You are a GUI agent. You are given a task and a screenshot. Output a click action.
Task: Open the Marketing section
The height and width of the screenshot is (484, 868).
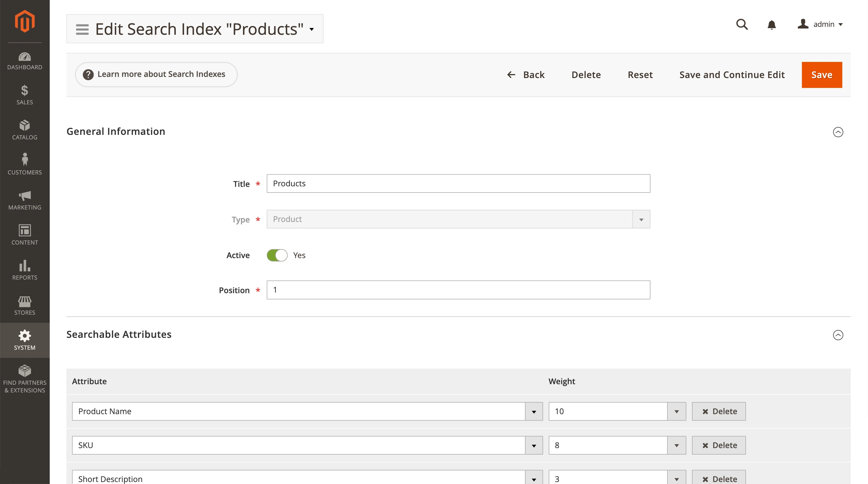(x=25, y=200)
